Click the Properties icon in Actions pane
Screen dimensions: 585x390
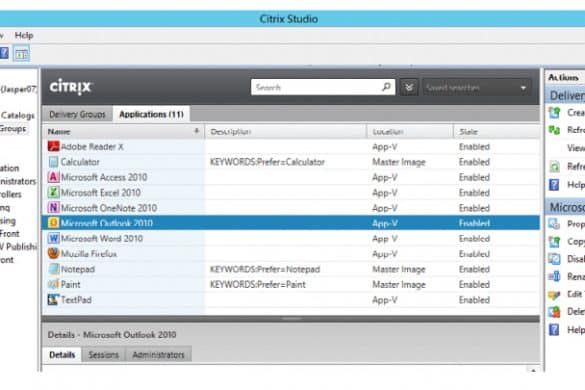tap(554, 224)
